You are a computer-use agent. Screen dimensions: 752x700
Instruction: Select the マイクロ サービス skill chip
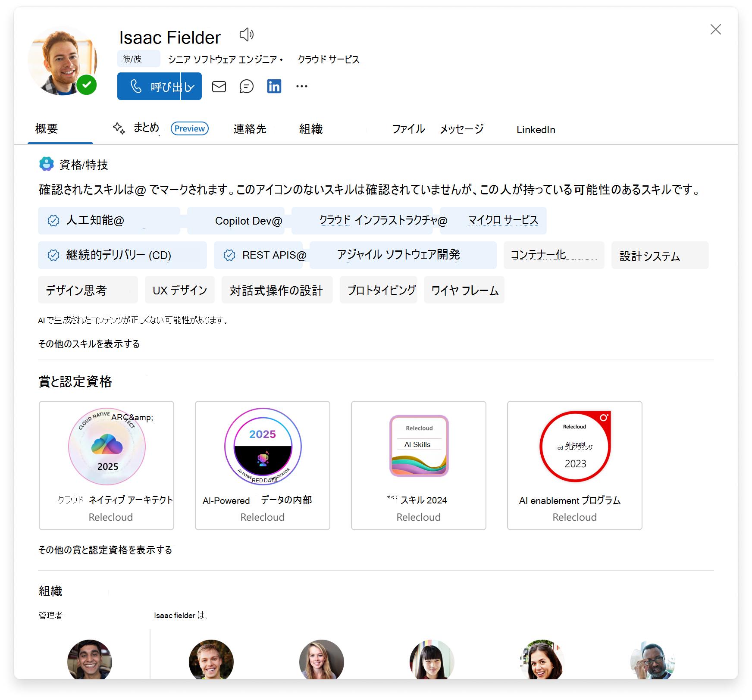coord(493,221)
